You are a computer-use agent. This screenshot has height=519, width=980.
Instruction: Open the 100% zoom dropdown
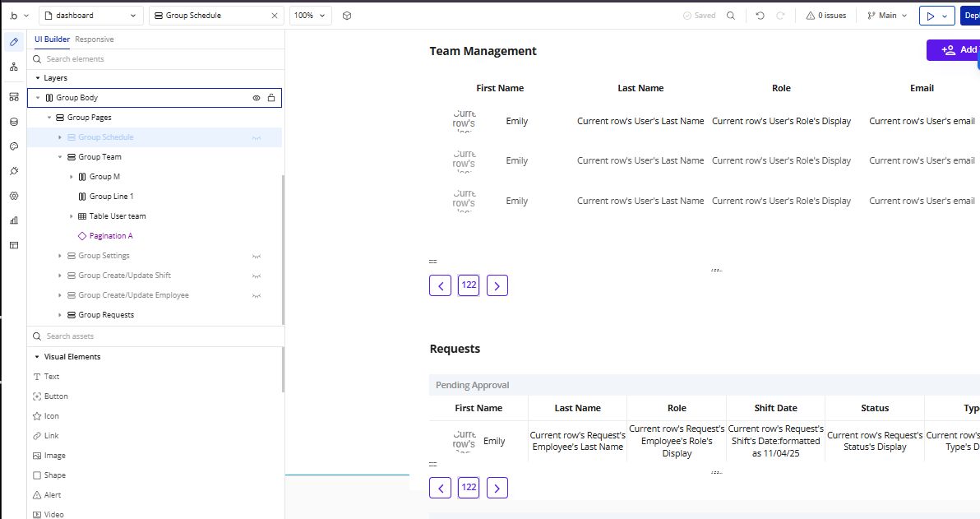pyautogui.click(x=311, y=16)
